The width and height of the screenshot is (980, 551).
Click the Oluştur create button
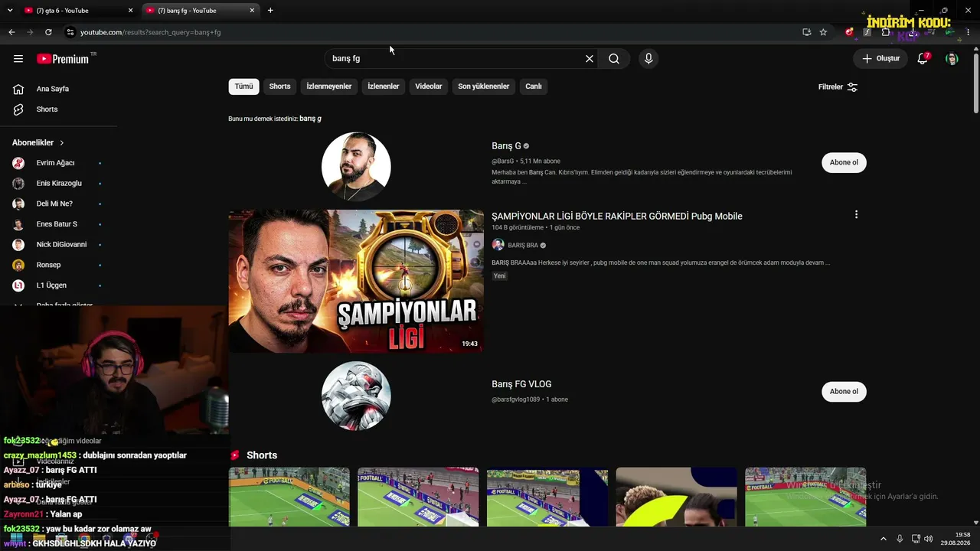(x=880, y=59)
